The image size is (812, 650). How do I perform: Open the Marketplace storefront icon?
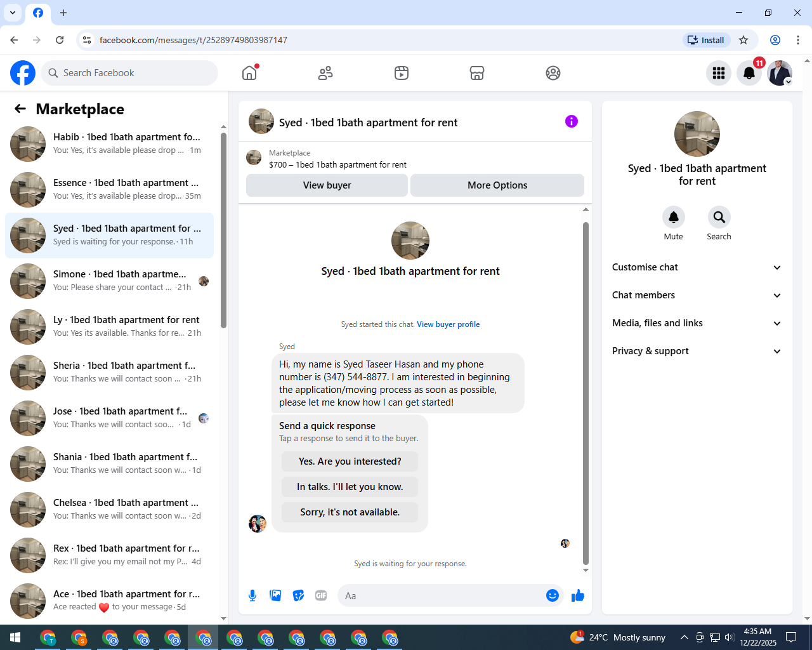[x=477, y=73]
